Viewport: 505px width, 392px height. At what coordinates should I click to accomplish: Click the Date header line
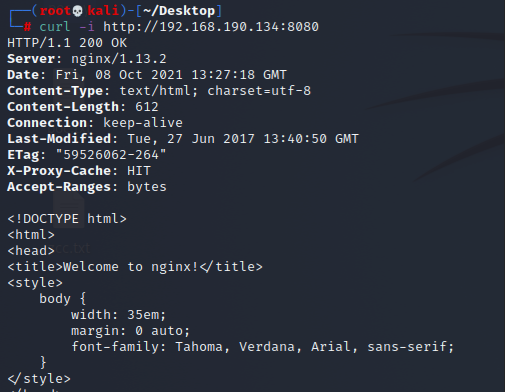147,75
